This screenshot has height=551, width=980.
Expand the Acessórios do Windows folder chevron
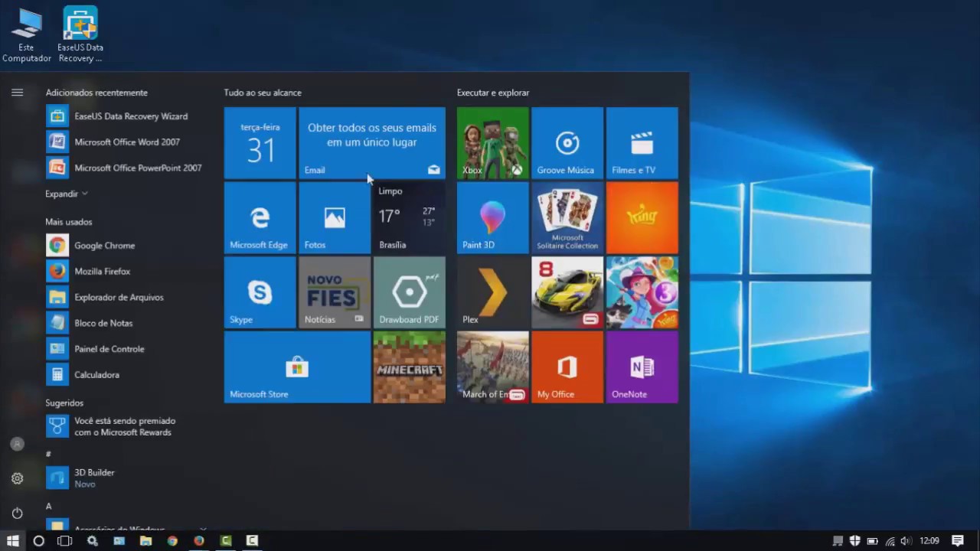click(x=203, y=527)
